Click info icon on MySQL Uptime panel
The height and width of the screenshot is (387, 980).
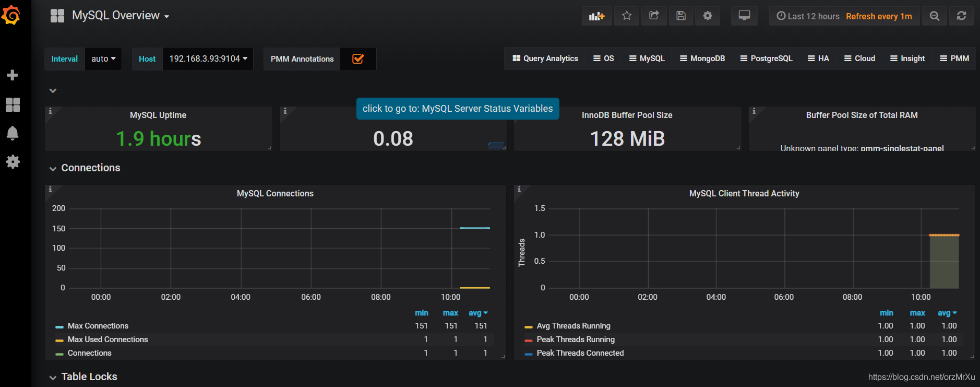[x=50, y=111]
